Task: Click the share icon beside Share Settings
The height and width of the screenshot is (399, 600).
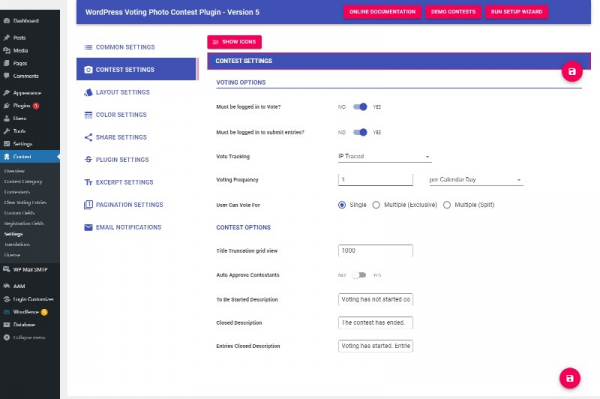Action: coord(88,137)
